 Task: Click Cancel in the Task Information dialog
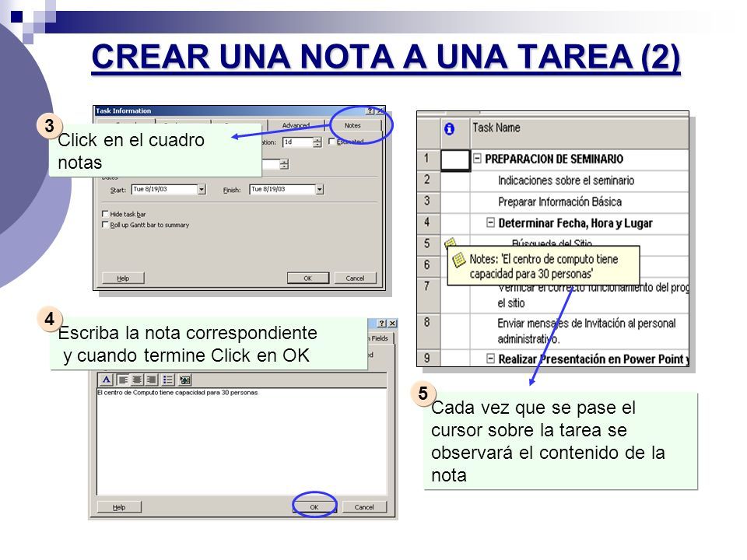click(355, 278)
